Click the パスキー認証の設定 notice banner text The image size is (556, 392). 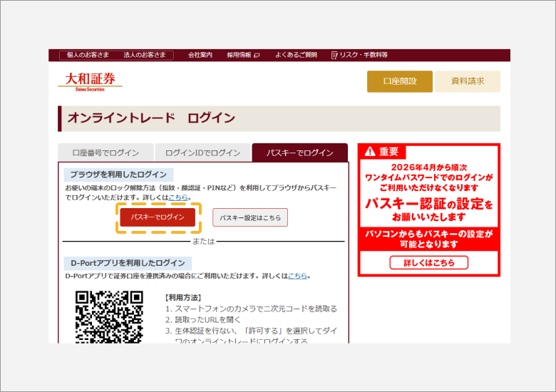coord(428,203)
